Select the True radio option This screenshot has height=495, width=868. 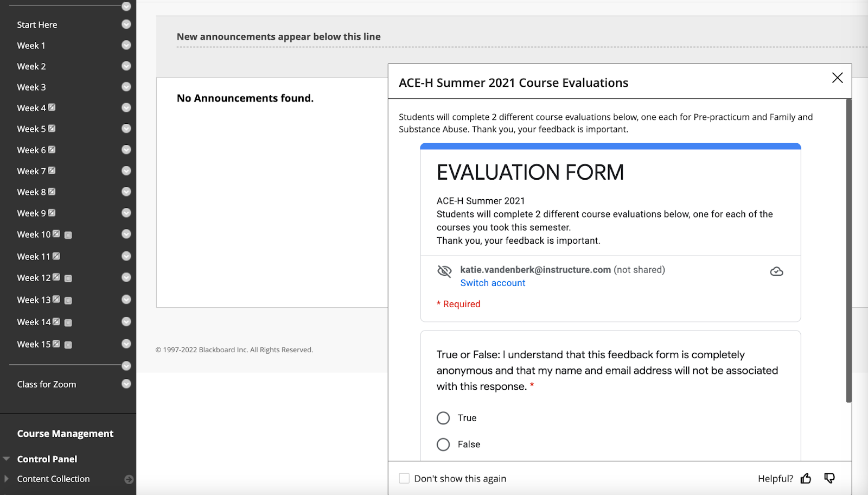coord(443,418)
